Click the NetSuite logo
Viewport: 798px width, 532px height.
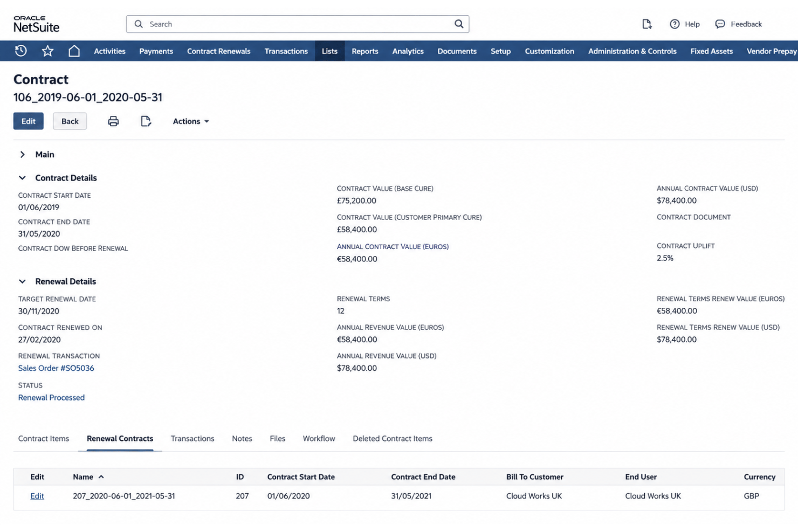tap(36, 24)
